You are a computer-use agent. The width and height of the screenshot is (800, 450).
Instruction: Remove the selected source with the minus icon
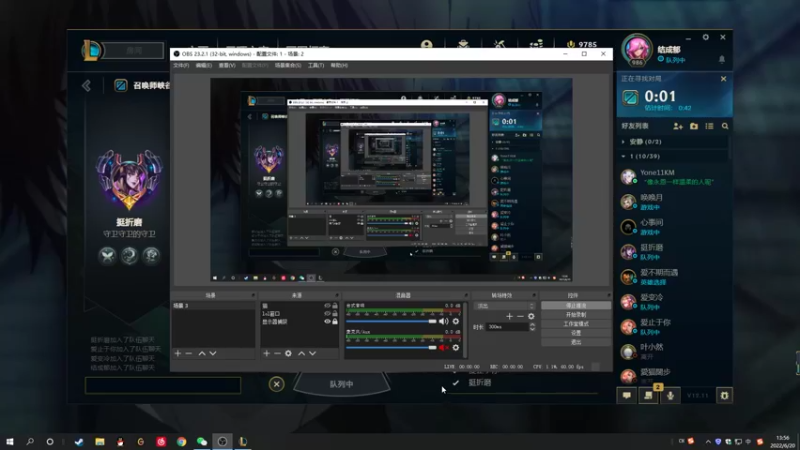(277, 353)
